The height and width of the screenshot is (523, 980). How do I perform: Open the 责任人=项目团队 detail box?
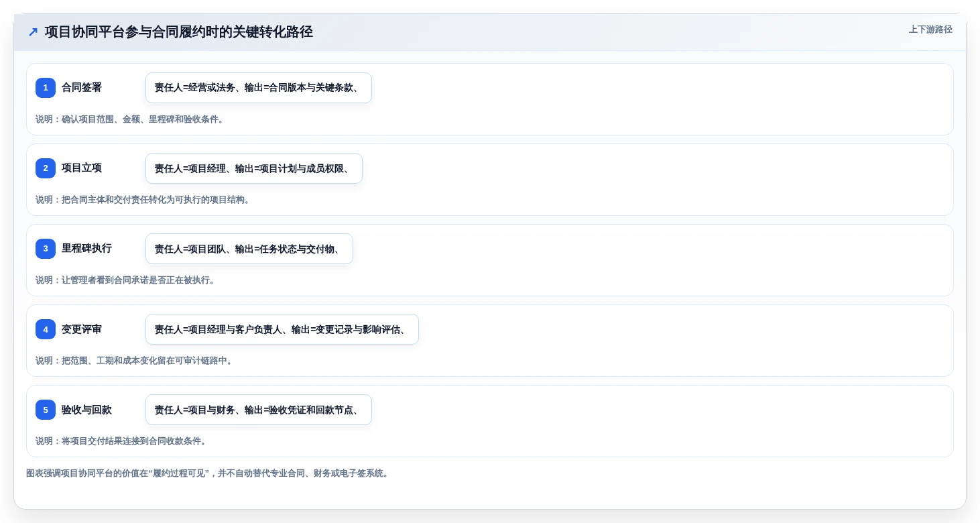[249, 249]
